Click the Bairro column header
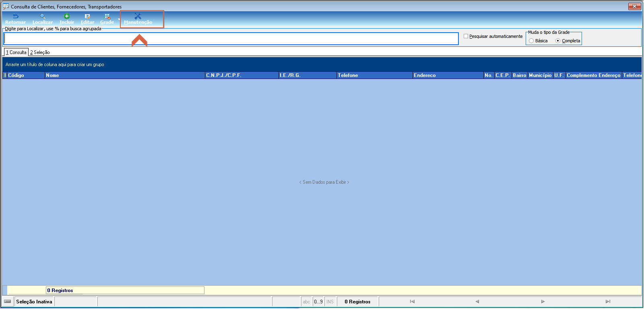Screen dimensions: 644x309 point(520,75)
